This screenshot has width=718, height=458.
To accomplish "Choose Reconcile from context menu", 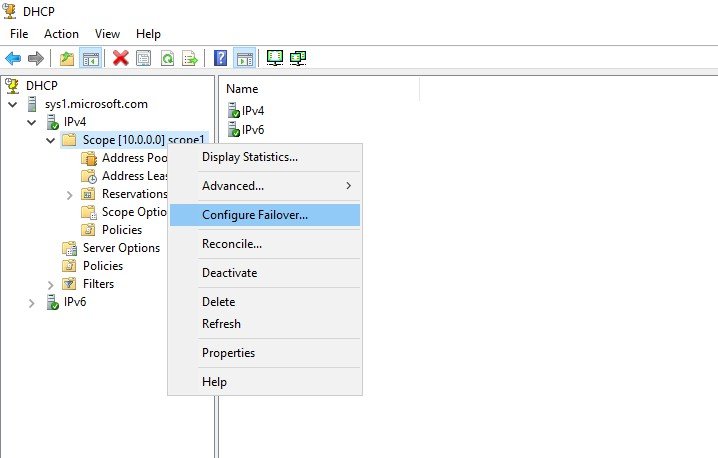I will 265,244.
